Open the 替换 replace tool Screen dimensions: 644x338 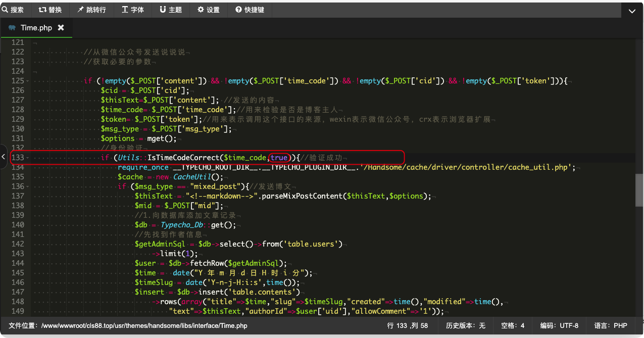coord(50,10)
